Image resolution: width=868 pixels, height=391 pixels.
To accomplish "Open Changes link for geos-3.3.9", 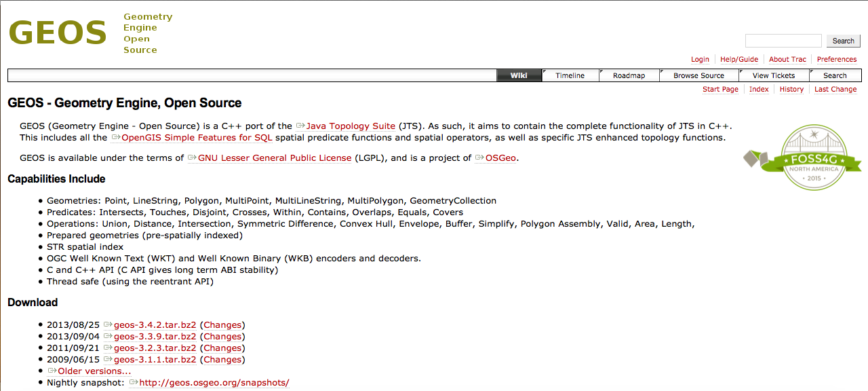I will [x=222, y=337].
